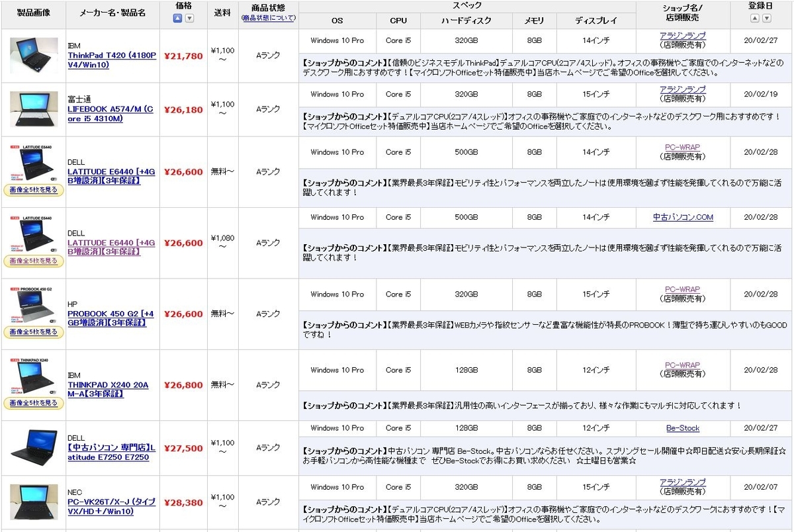
Task: Visit the Be-Stock shop page
Action: [x=682, y=428]
